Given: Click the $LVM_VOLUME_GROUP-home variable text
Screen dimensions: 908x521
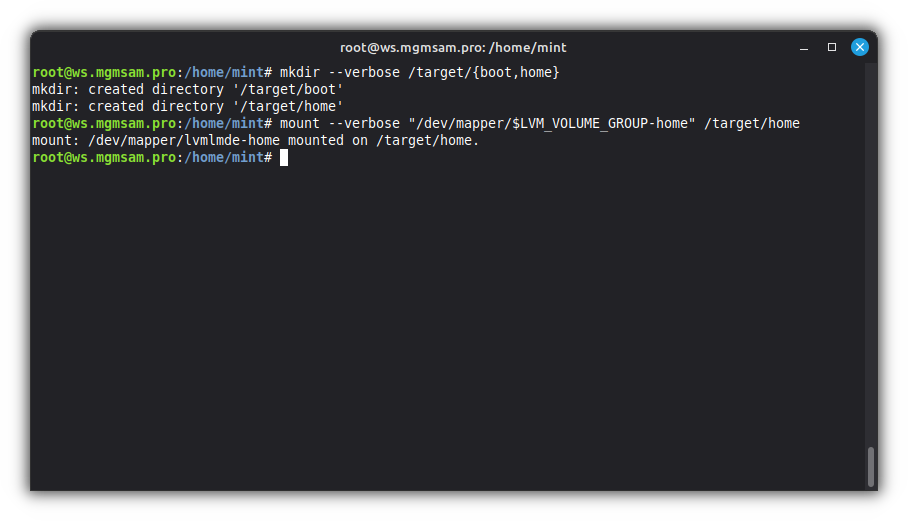Looking at the screenshot, I should [601, 123].
